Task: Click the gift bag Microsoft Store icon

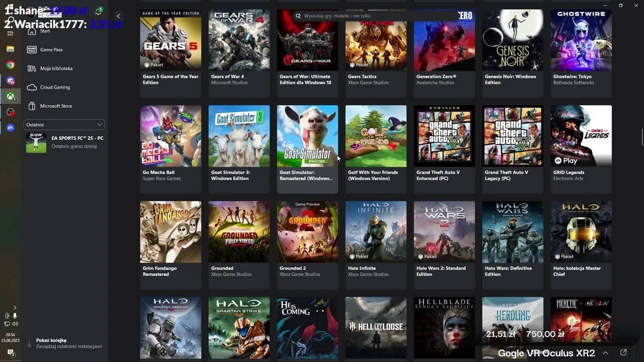Action: pos(32,106)
